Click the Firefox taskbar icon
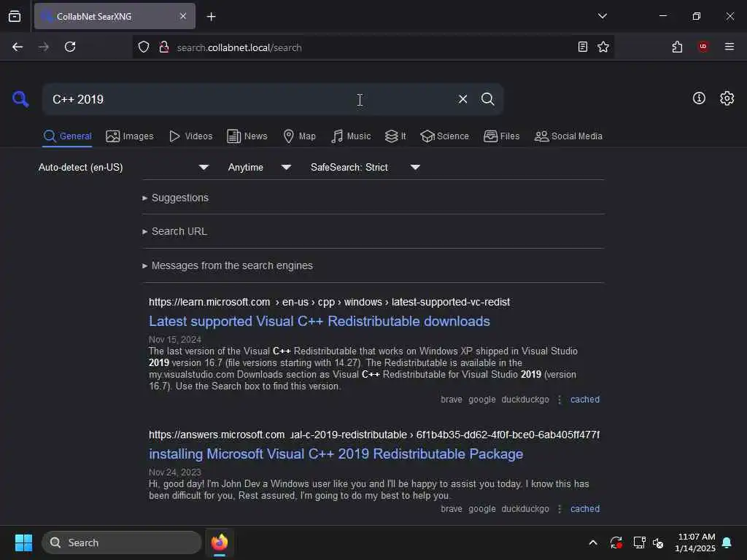This screenshot has width=747, height=560. pos(220,542)
